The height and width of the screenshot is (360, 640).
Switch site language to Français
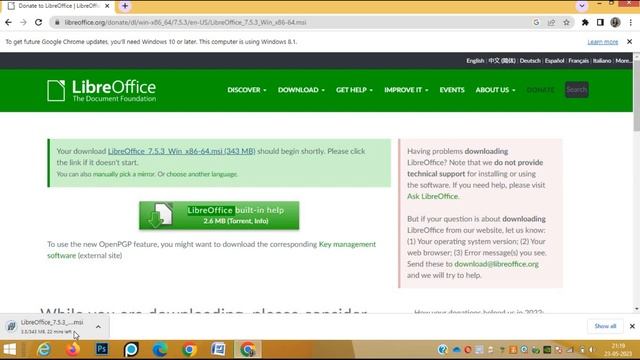click(578, 61)
